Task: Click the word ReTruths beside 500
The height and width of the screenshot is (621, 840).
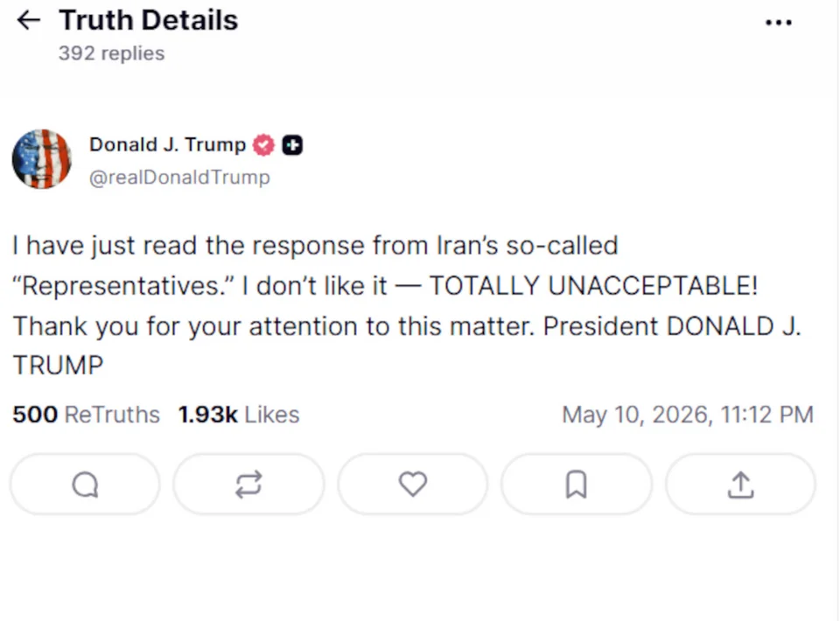Action: click(112, 415)
